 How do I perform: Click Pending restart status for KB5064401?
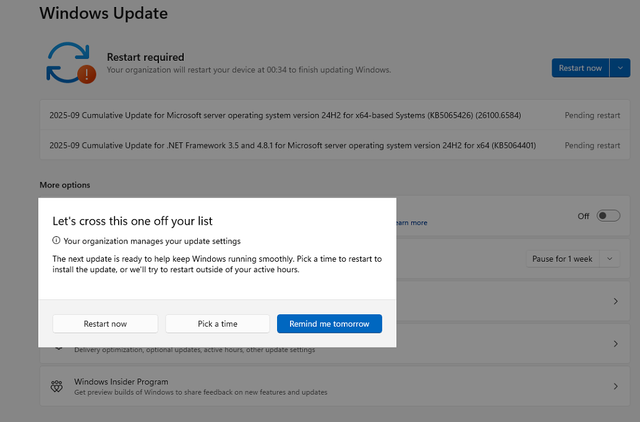592,145
